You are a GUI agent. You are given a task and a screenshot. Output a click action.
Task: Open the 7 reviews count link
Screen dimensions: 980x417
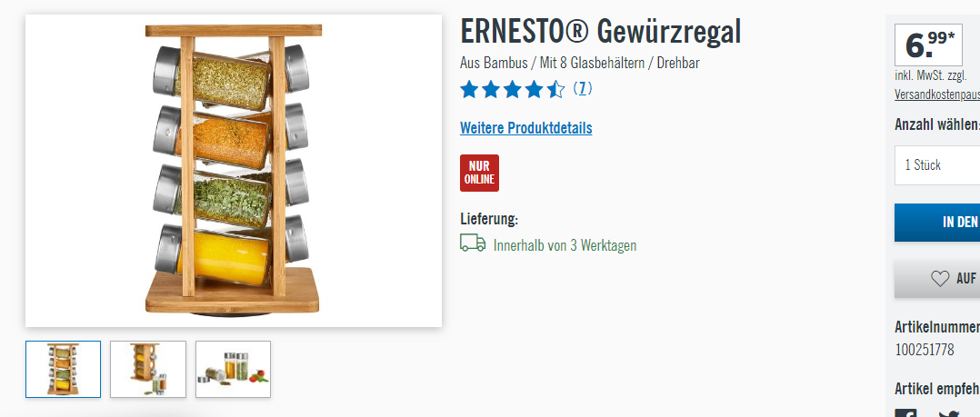click(582, 89)
